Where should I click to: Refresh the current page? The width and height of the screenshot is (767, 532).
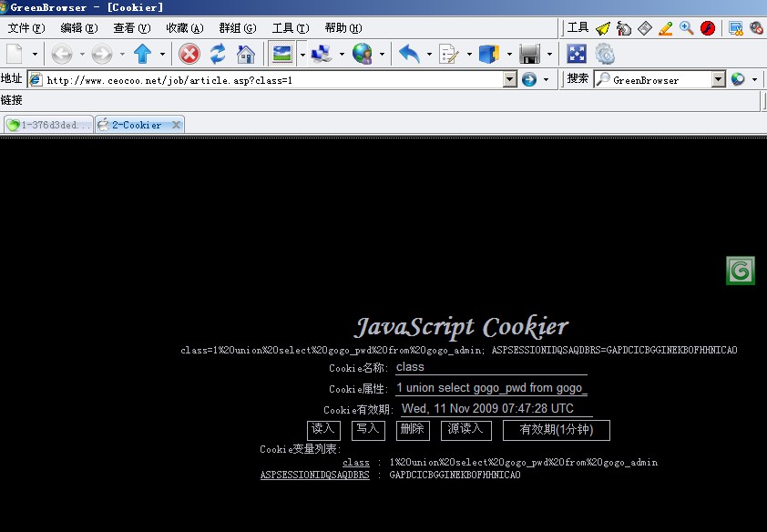[x=218, y=54]
